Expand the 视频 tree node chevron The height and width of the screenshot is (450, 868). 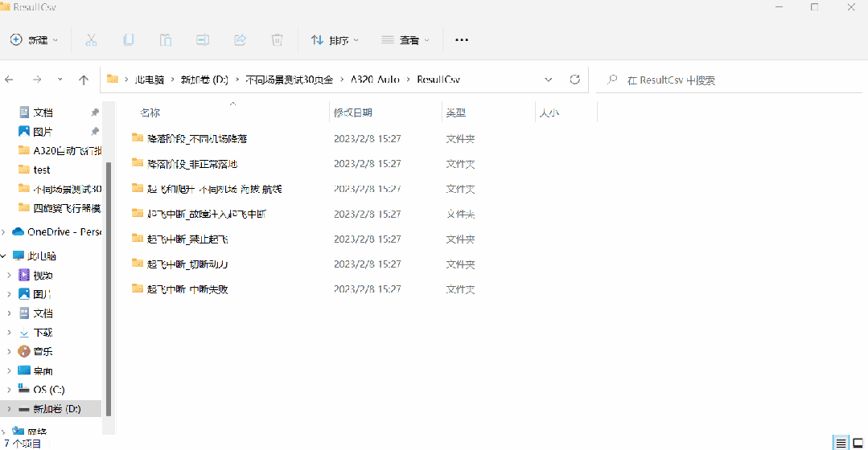point(9,275)
